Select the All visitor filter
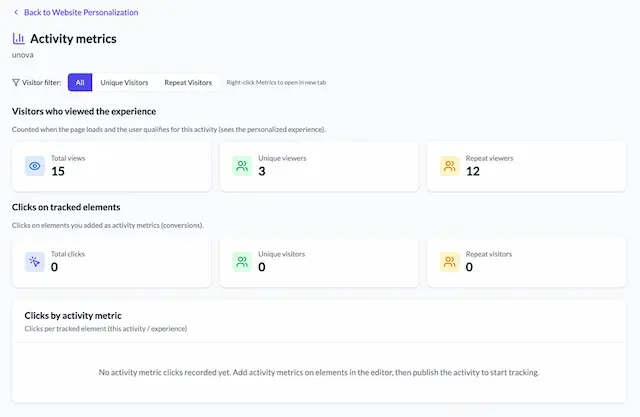 pyautogui.click(x=80, y=83)
